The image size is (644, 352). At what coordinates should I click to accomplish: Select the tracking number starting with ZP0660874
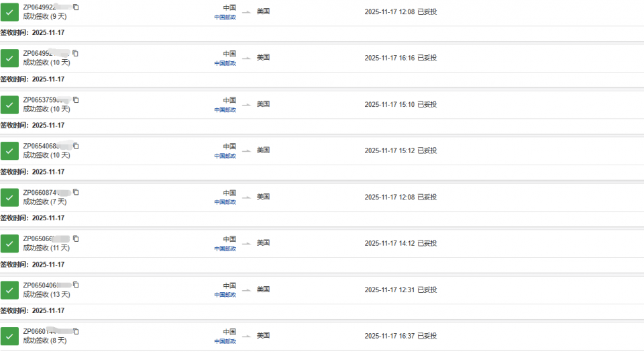click(x=46, y=193)
